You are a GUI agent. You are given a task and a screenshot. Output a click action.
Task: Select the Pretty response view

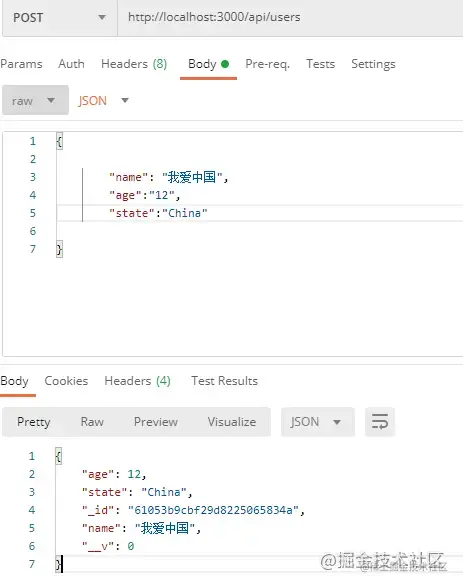coord(34,422)
